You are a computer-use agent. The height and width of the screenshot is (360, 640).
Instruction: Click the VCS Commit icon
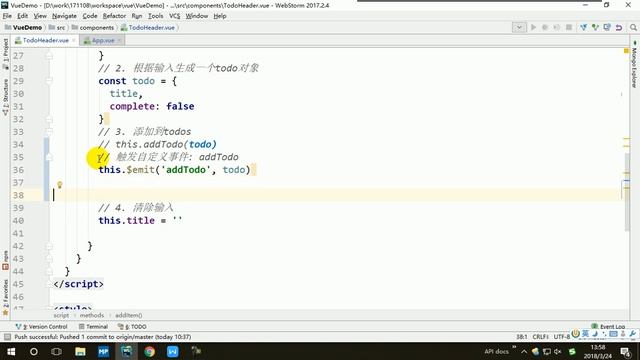pos(596,27)
